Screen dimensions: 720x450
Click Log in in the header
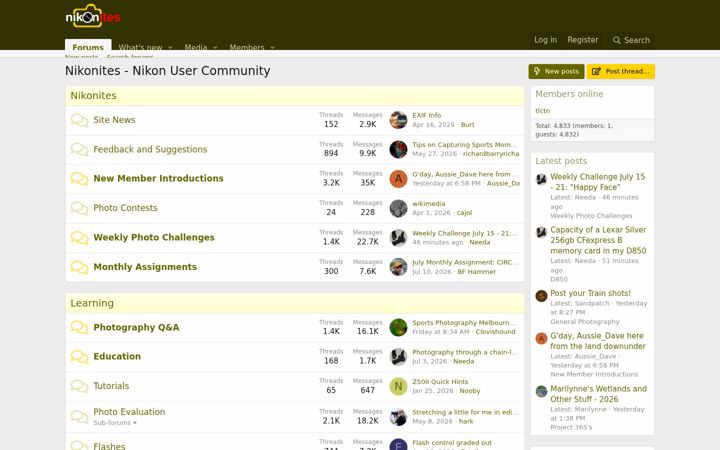(x=545, y=40)
